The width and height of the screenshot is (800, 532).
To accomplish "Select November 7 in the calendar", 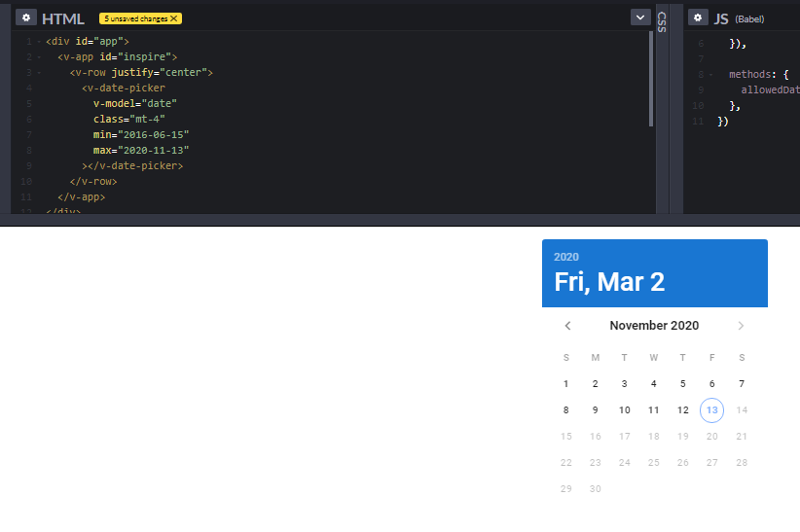I will 742,383.
